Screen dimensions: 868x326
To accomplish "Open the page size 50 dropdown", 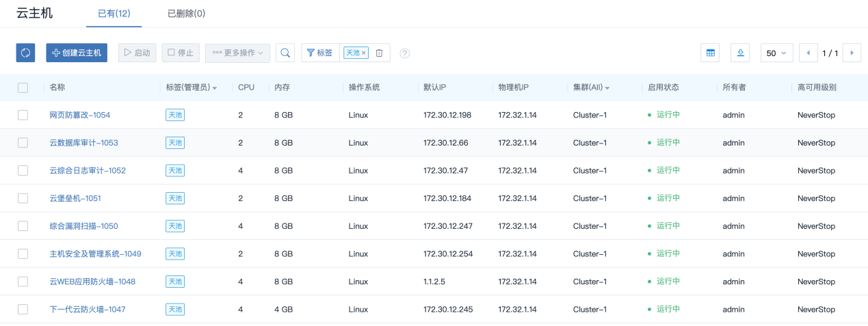I will [776, 53].
